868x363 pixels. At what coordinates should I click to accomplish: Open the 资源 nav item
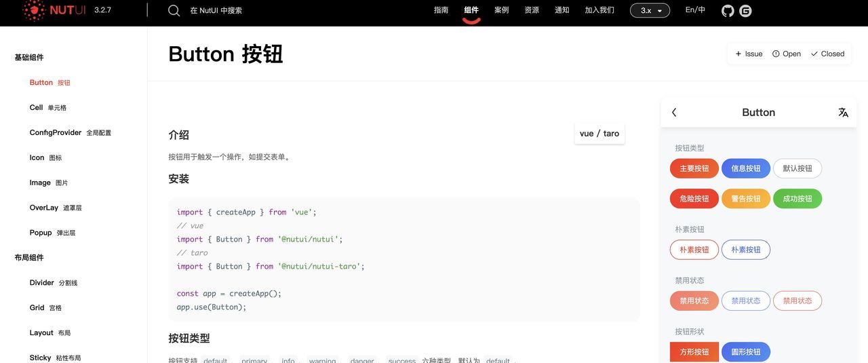[x=532, y=10]
